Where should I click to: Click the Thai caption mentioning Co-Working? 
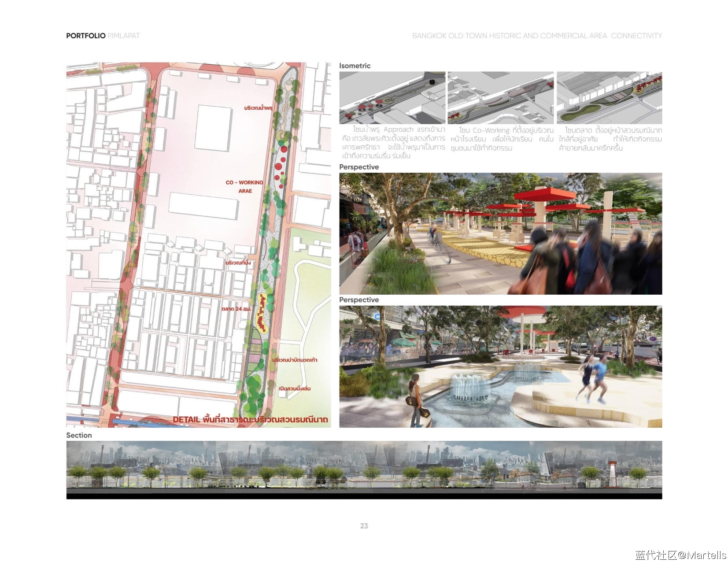tap(502, 139)
